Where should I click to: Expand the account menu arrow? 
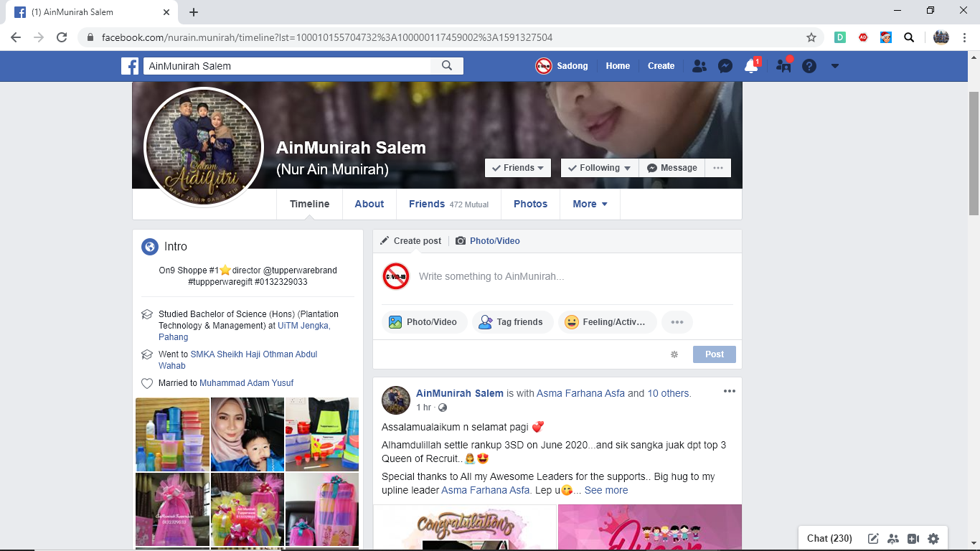point(834,66)
